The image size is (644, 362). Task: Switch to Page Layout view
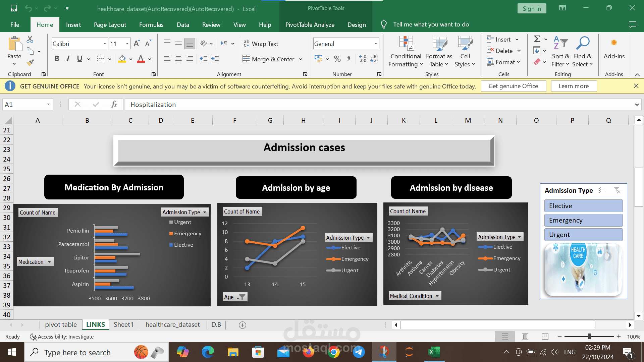tap(525, 337)
